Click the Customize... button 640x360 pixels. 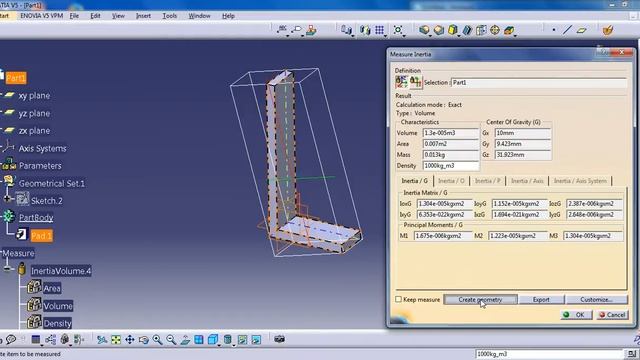tap(596, 300)
